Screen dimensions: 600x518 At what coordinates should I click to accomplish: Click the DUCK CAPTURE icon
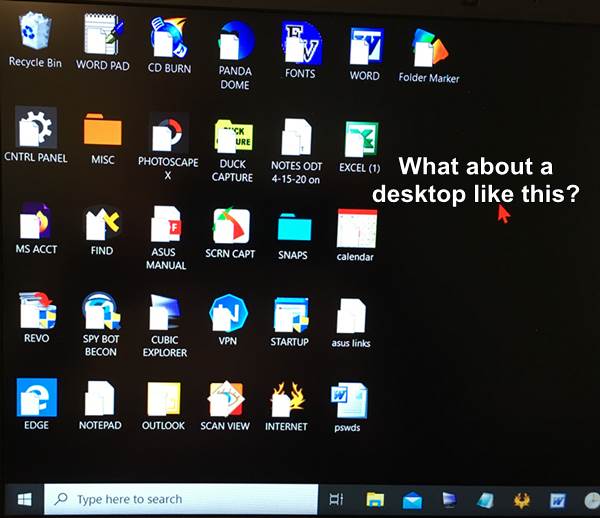[233, 136]
